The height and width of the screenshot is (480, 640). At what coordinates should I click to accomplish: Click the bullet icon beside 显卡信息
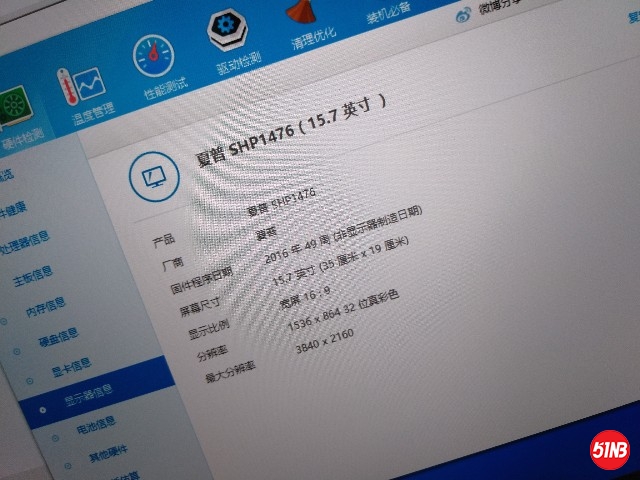point(30,382)
